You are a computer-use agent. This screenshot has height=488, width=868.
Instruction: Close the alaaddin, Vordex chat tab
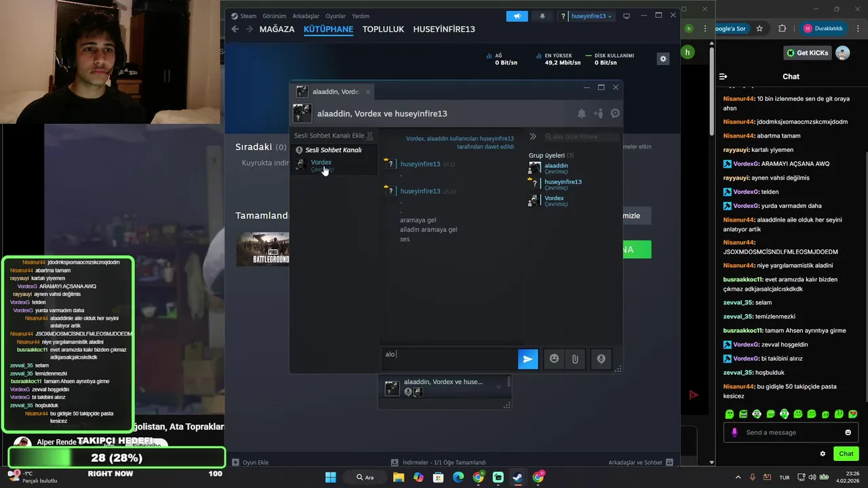point(368,91)
